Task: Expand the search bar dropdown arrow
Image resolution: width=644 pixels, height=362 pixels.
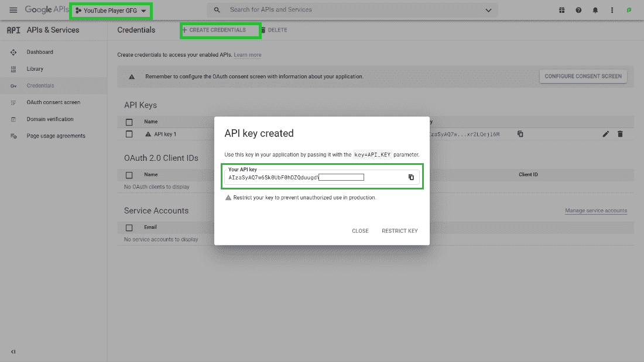Action: 489,10
